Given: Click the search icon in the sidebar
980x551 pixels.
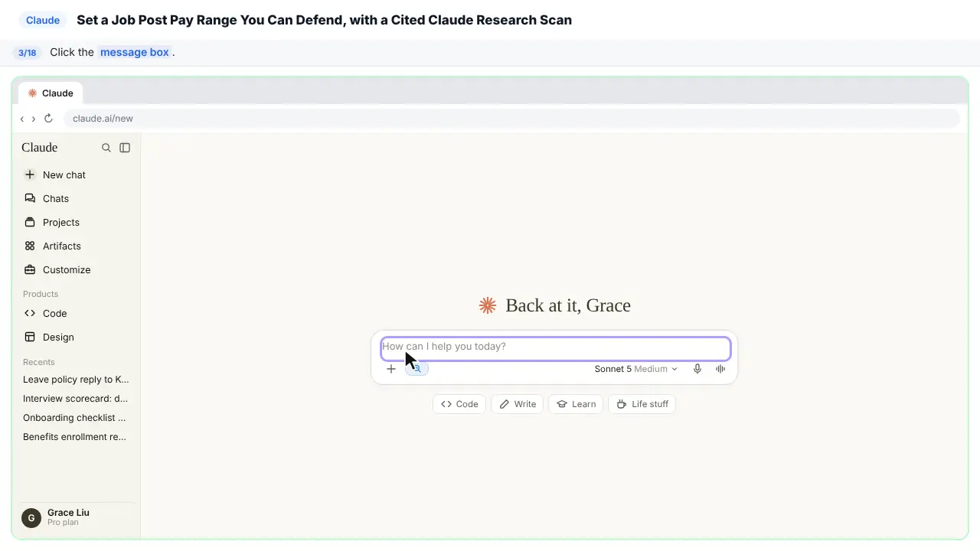Looking at the screenshot, I should [106, 148].
